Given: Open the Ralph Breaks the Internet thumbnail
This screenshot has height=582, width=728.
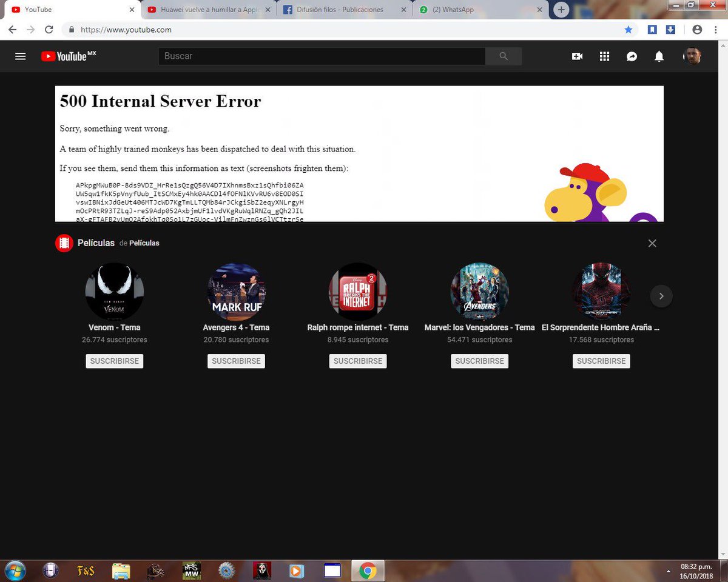Looking at the screenshot, I should 358,292.
